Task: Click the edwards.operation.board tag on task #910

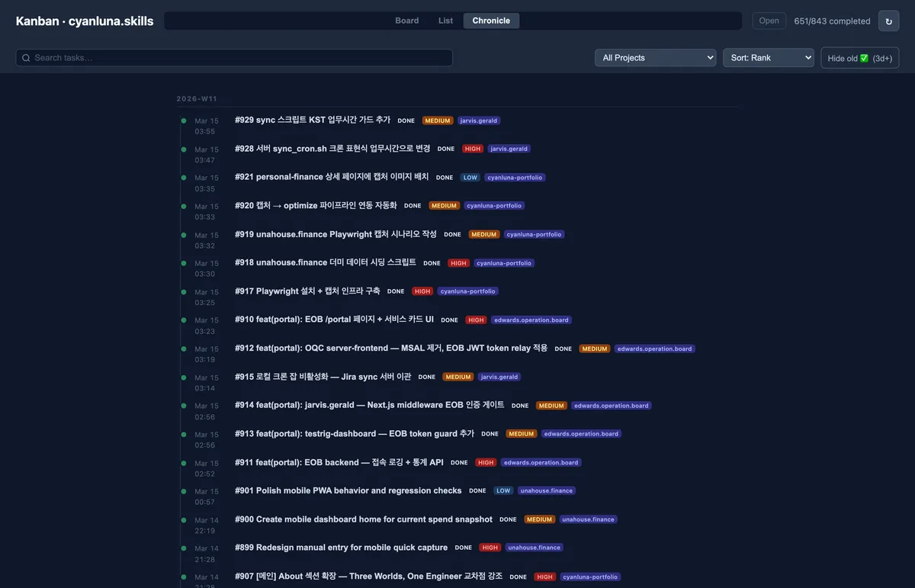Action: 531,320
